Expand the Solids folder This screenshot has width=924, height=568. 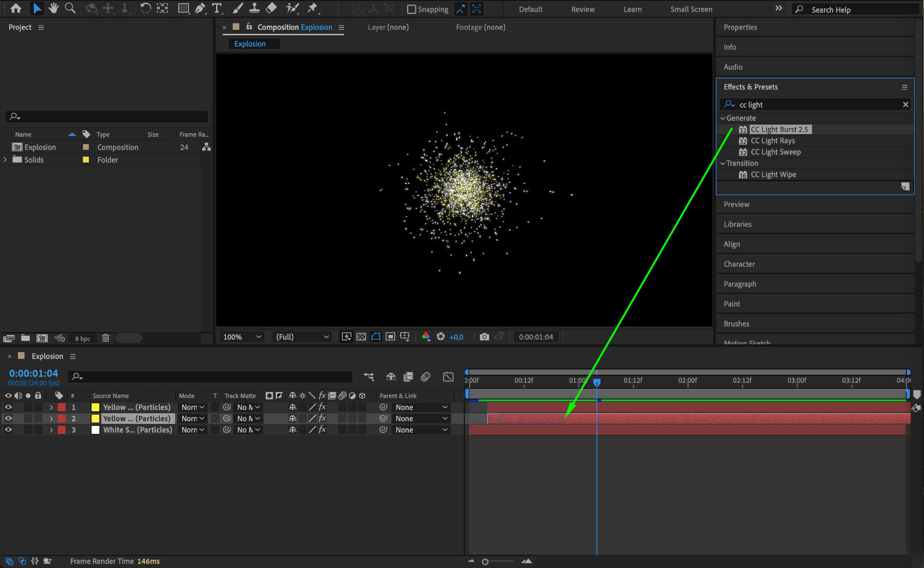click(5, 160)
